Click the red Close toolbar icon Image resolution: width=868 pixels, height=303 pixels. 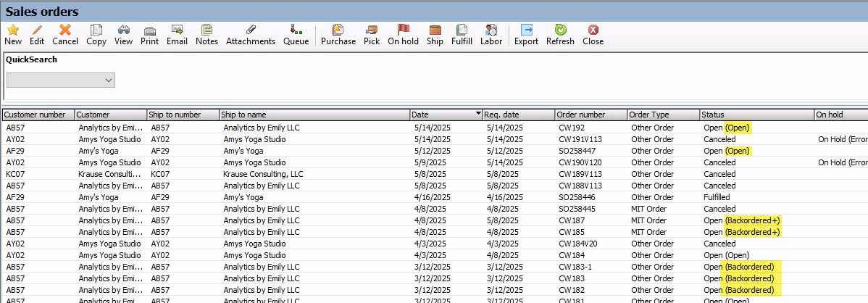pos(593,30)
